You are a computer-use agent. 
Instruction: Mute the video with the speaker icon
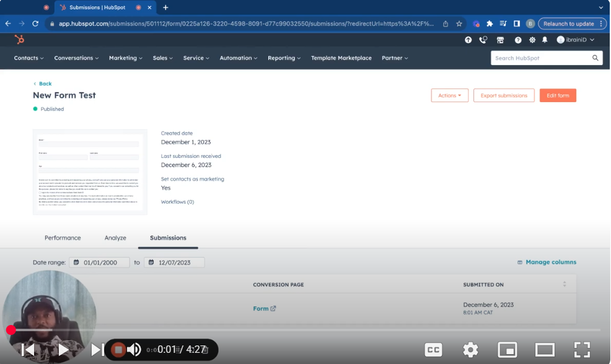[134, 350]
